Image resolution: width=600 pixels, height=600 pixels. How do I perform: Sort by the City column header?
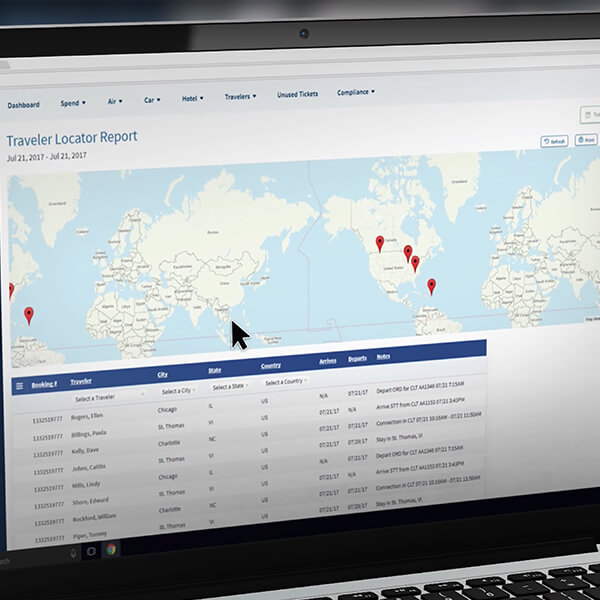163,374
